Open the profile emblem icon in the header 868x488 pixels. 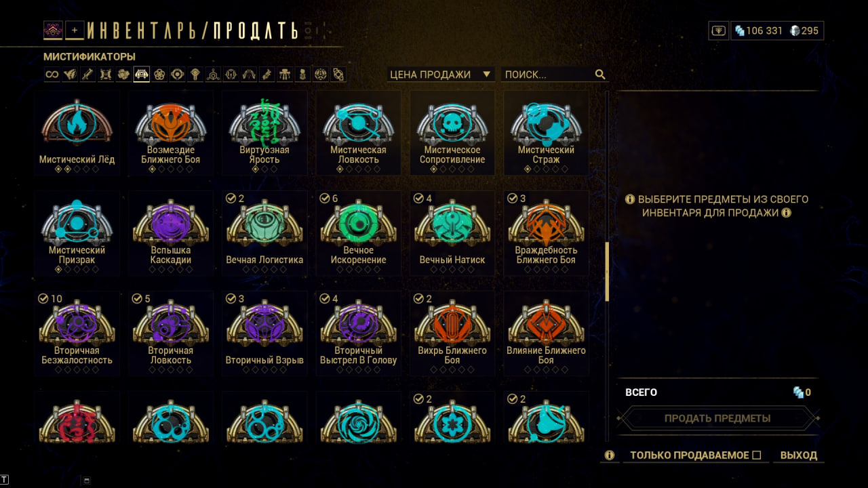pyautogui.click(x=53, y=30)
